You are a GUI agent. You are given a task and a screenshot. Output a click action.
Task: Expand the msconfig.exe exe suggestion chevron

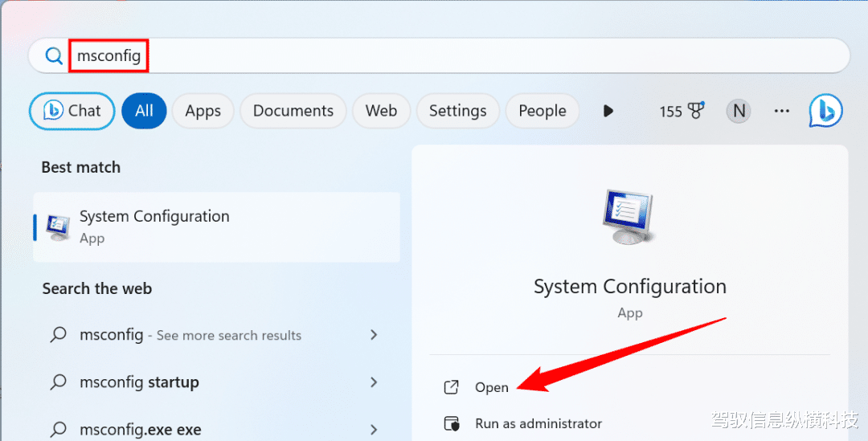pos(374,429)
